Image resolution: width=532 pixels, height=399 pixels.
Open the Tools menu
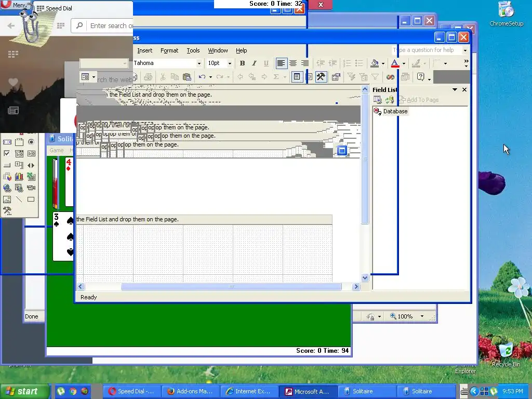point(193,50)
